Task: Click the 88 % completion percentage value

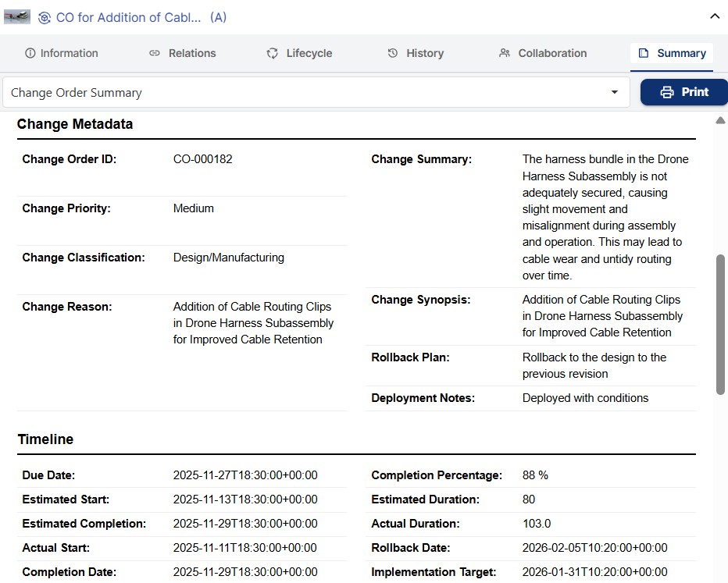Action: (535, 475)
